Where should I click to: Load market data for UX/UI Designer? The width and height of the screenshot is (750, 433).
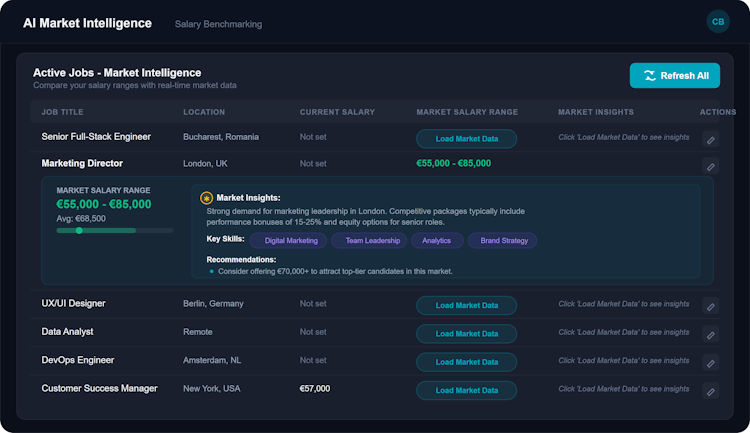click(466, 305)
